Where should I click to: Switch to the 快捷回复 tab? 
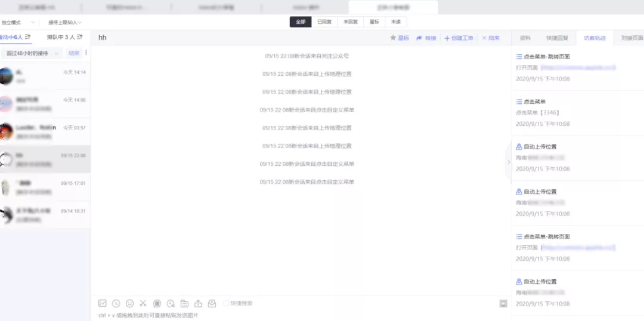click(557, 38)
